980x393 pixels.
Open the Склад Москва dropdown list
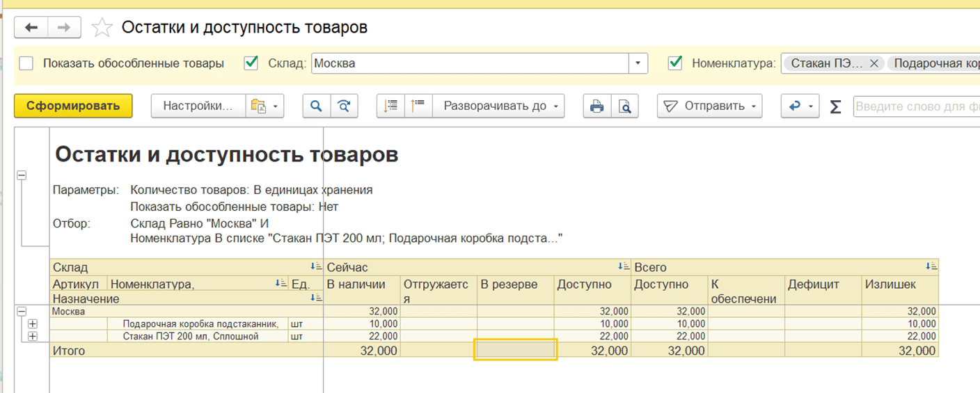[638, 63]
